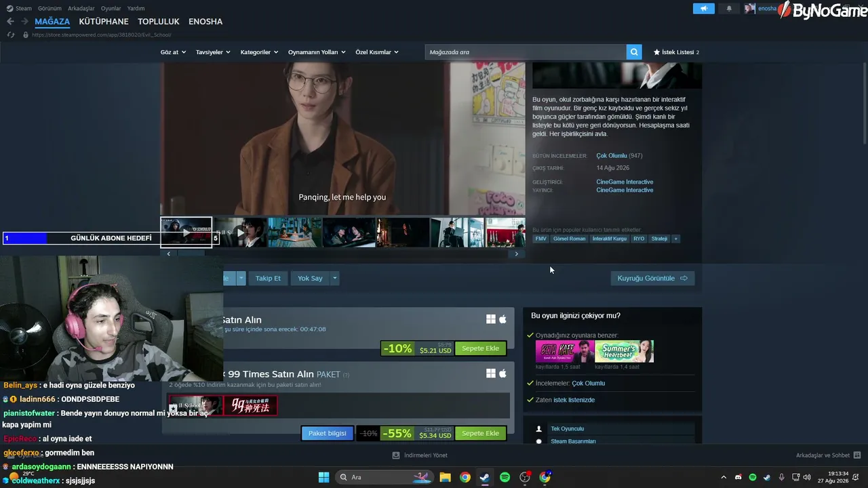
Task: Open the Arkadaşlar ve Sohbet friends icon
Action: (857, 455)
